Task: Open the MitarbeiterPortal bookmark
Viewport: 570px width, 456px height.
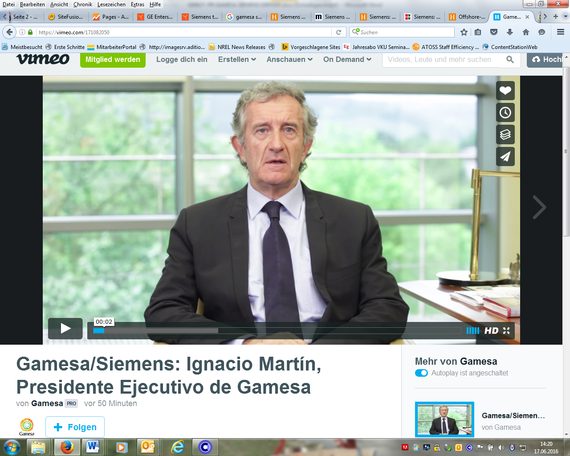Action: [112, 47]
